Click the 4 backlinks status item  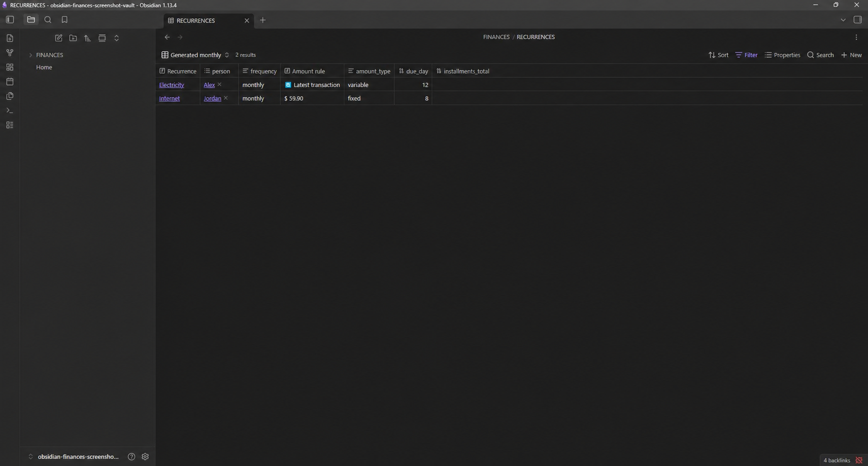click(x=837, y=460)
